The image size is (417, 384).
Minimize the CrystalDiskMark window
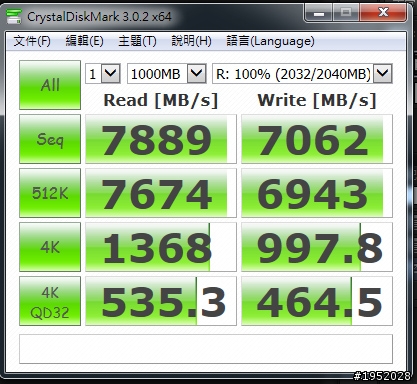(319, 13)
